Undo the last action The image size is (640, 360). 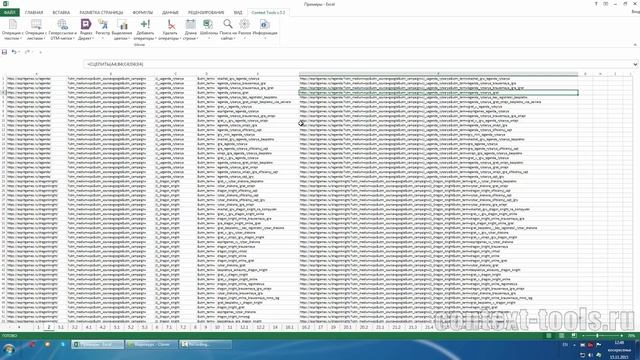14,52
